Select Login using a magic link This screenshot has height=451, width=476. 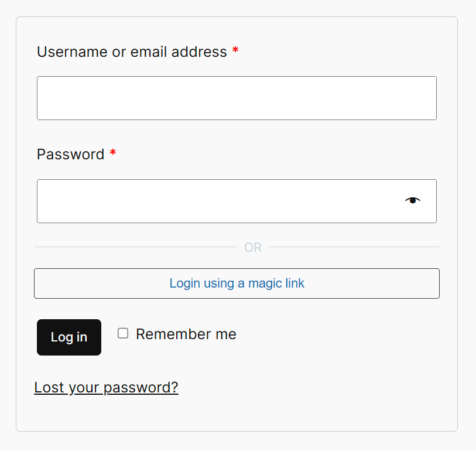237,283
